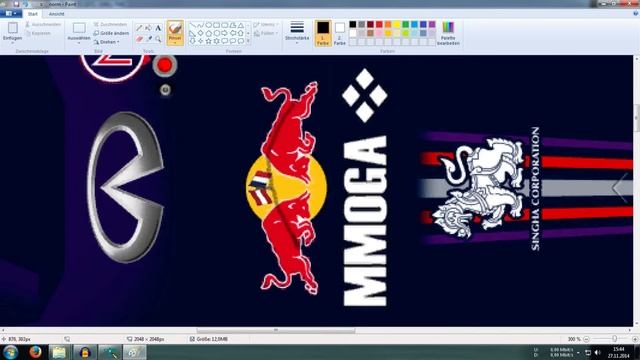
Task: Open the Umriss outline dropdown
Action: 265,25
